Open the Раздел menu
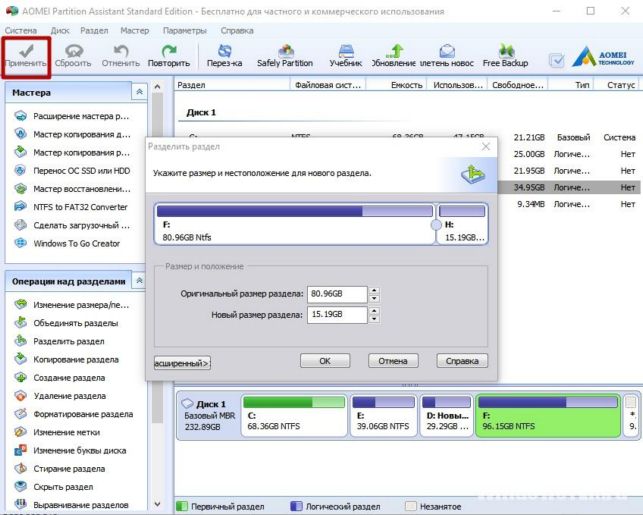Screen dimensions: 643x515 pyautogui.click(x=94, y=30)
